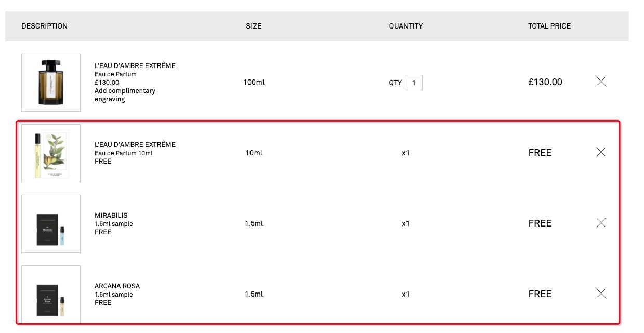
Task: Click the QTY input box showing 1
Action: click(x=414, y=83)
